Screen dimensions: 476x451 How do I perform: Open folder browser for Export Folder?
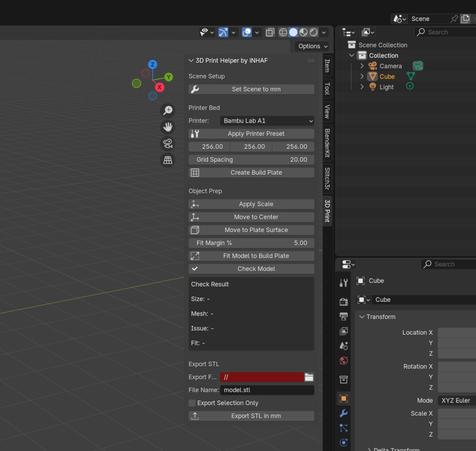tap(309, 377)
